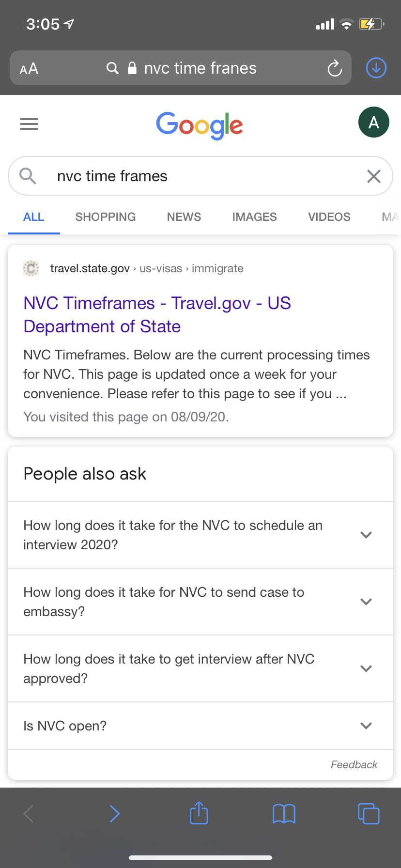Open the NVC Timeframes Travel.gov result link
This screenshot has height=868, width=401.
[x=157, y=315]
